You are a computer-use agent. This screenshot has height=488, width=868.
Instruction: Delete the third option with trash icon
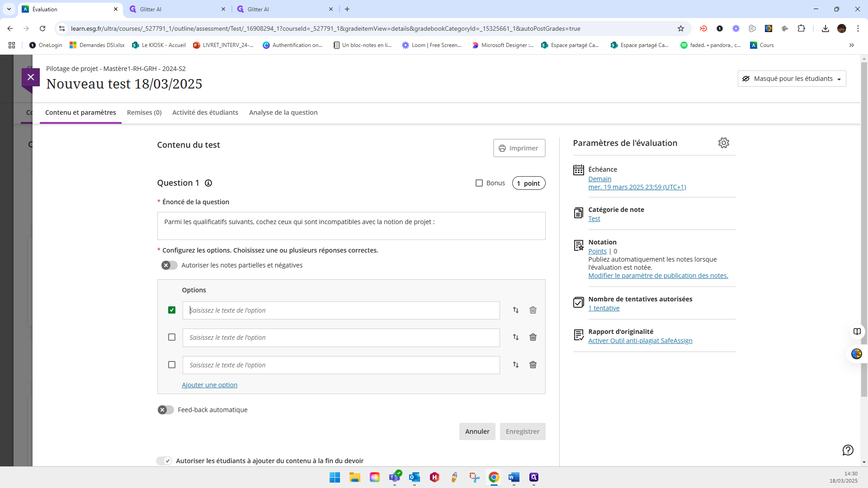click(x=533, y=365)
